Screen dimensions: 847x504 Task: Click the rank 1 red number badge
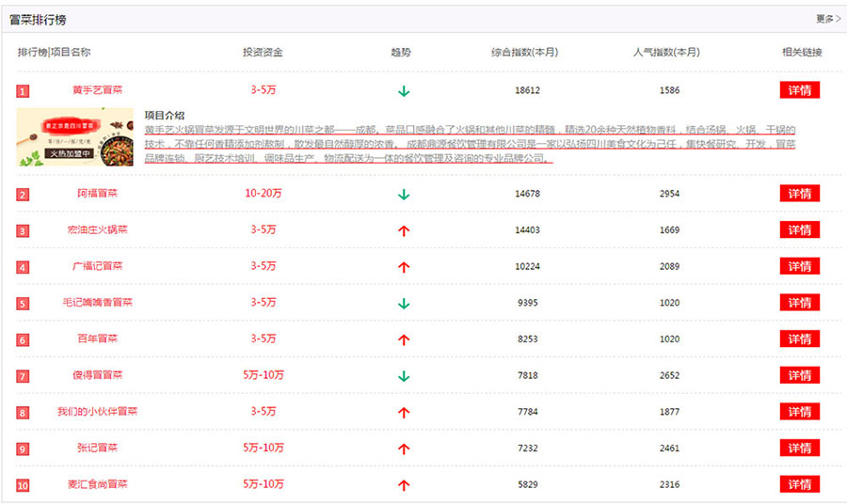23,91
